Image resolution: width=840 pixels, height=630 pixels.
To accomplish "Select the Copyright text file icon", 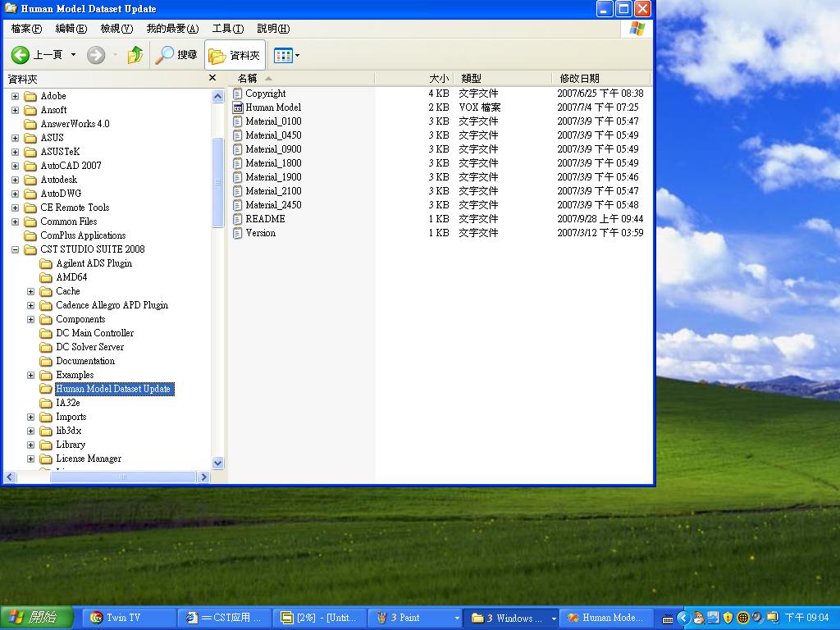I will (x=238, y=94).
